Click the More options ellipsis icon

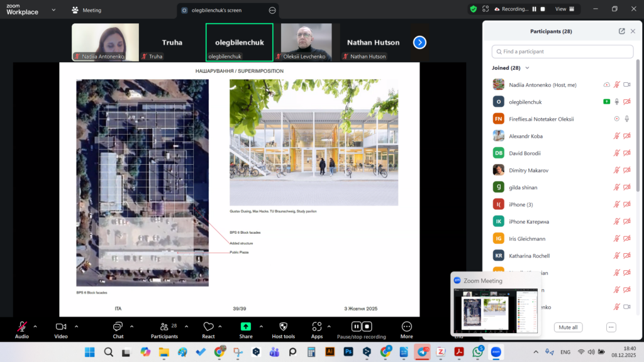(x=406, y=326)
